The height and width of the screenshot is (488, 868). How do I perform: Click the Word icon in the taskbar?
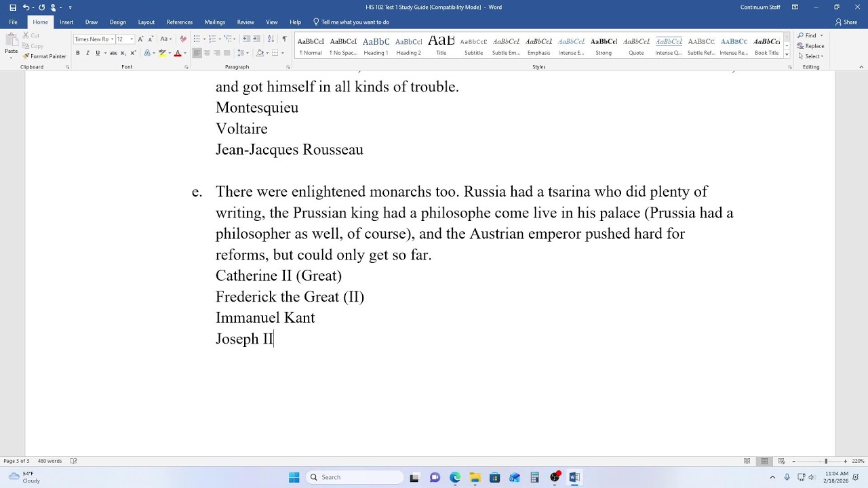(x=574, y=477)
